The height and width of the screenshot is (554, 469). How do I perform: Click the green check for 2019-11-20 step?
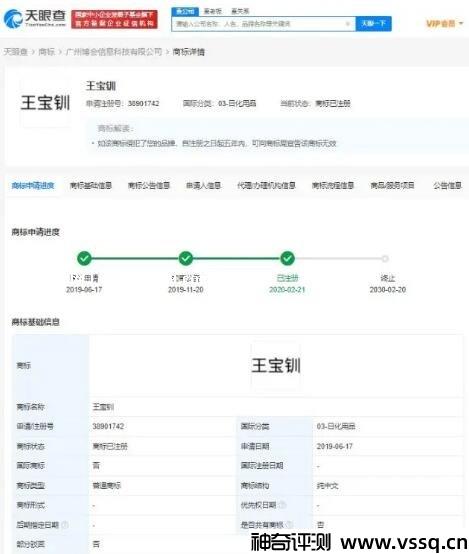[x=186, y=258]
